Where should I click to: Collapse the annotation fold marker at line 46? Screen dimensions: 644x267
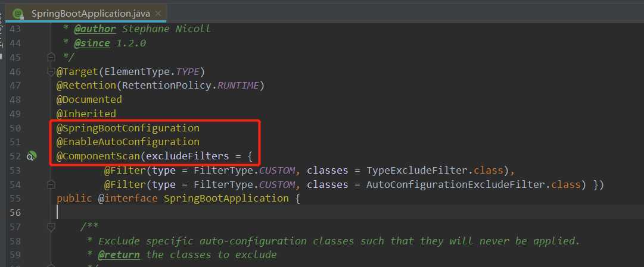[x=51, y=72]
